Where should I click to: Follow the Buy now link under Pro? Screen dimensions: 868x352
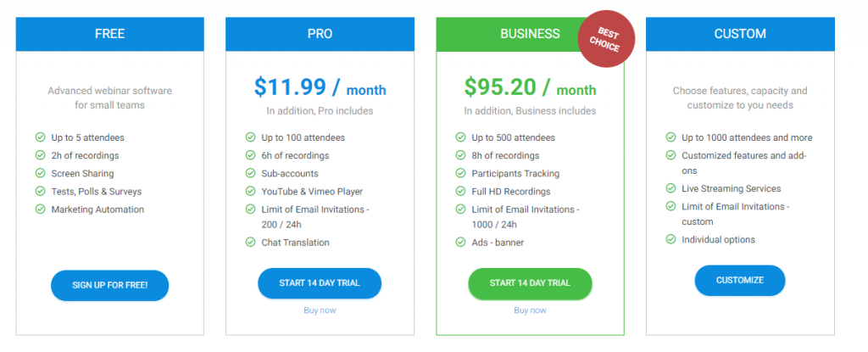pyautogui.click(x=320, y=310)
